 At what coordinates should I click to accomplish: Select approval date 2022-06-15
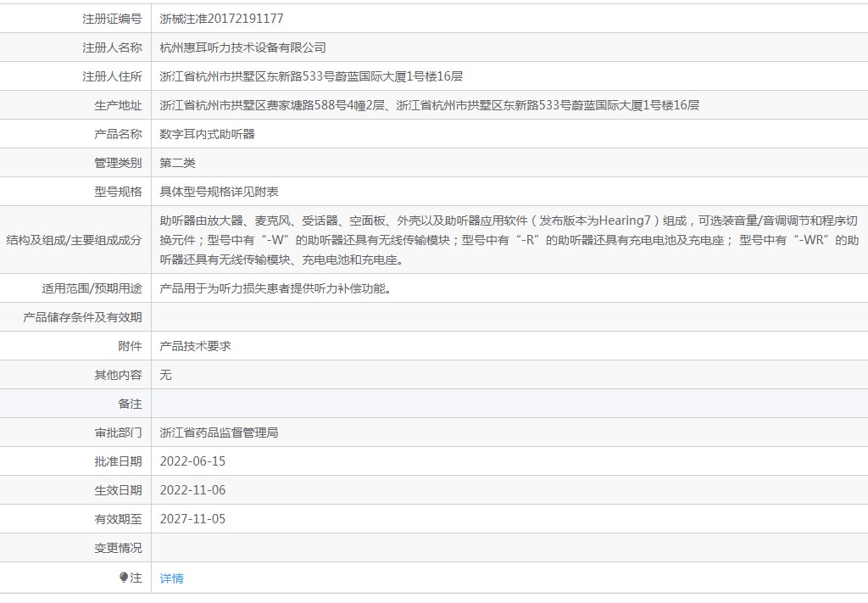coord(192,461)
